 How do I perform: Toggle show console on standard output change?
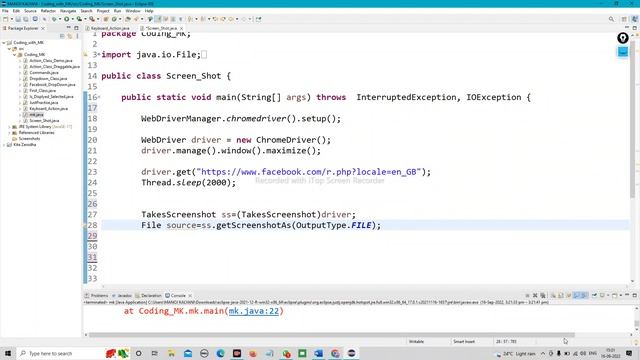click(x=576, y=295)
